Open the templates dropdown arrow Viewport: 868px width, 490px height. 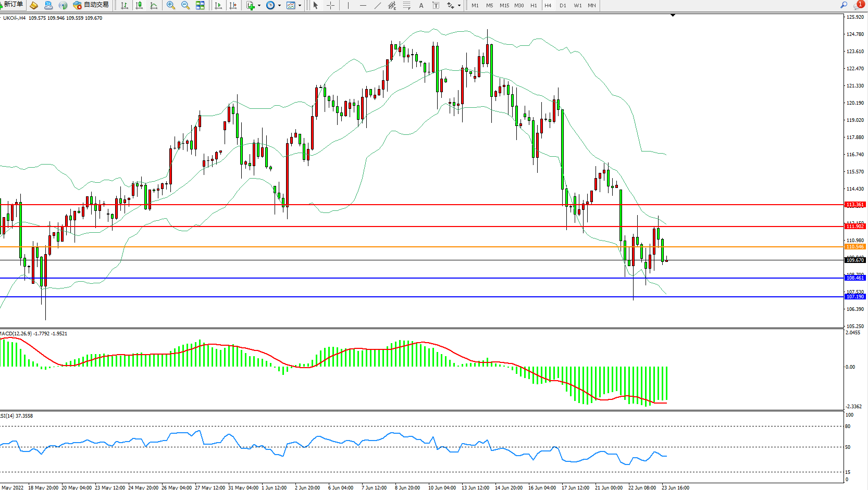tap(300, 5)
